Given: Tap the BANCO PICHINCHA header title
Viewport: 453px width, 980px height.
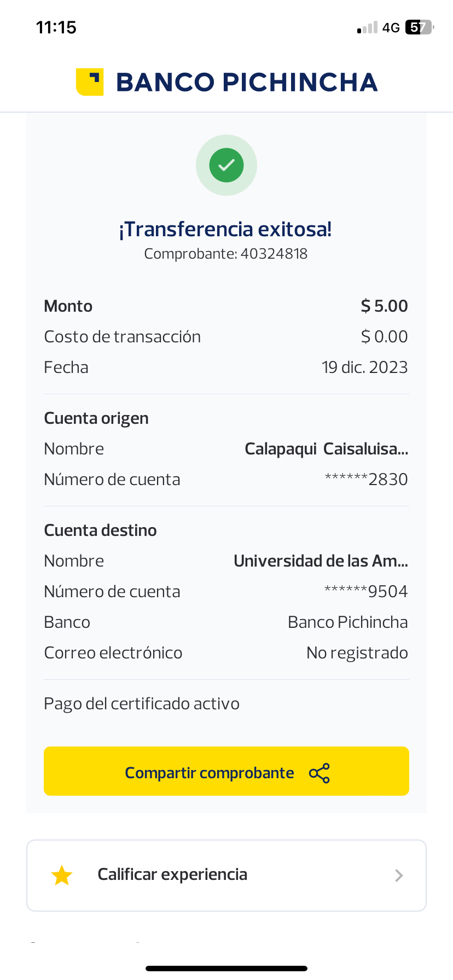Looking at the screenshot, I should 247,83.
